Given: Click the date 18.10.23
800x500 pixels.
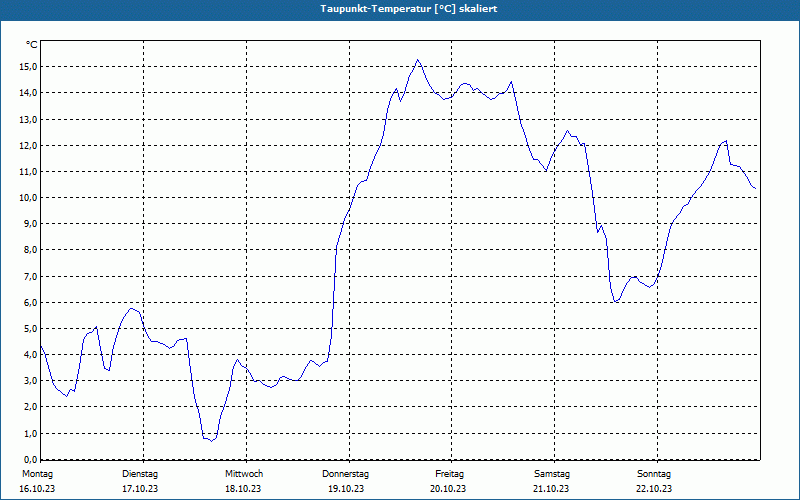Looking at the screenshot, I should point(243,489).
